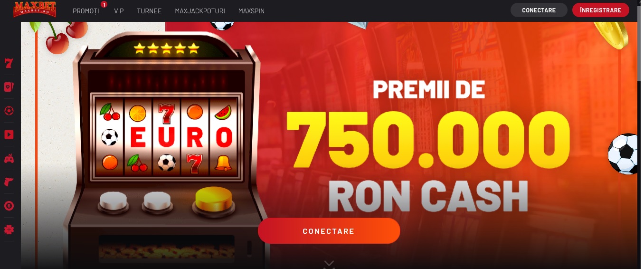Click the red Înregistrare button
The width and height of the screenshot is (644, 269).
coord(600,10)
